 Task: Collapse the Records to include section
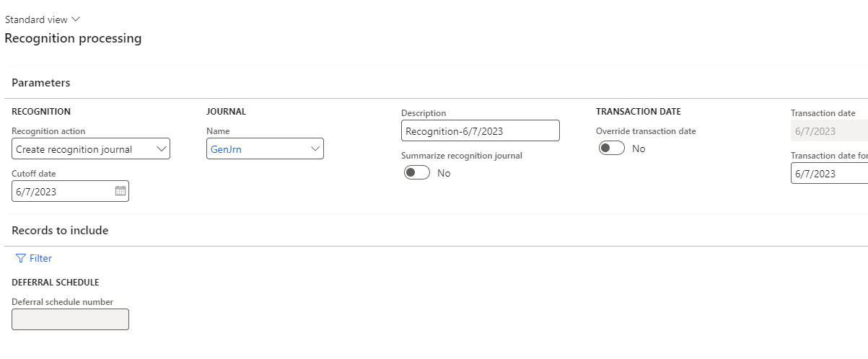60,231
